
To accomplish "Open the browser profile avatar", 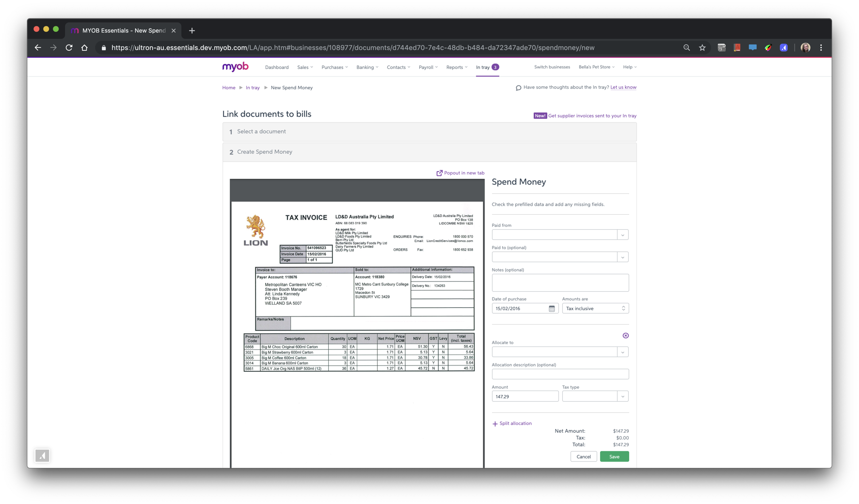I will 805,47.
